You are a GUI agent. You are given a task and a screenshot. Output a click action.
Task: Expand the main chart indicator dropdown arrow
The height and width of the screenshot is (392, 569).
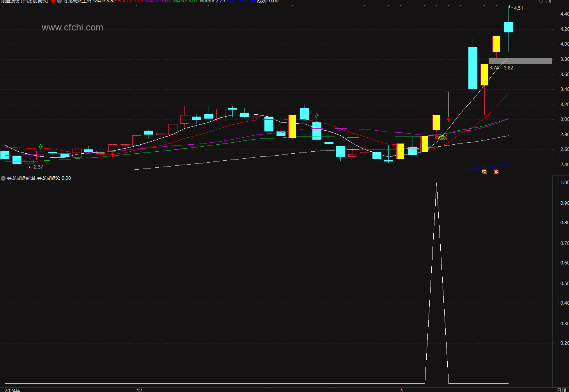coord(59,1)
